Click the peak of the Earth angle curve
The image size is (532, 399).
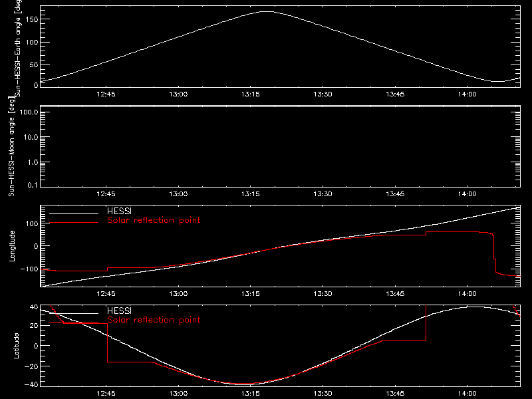point(267,11)
